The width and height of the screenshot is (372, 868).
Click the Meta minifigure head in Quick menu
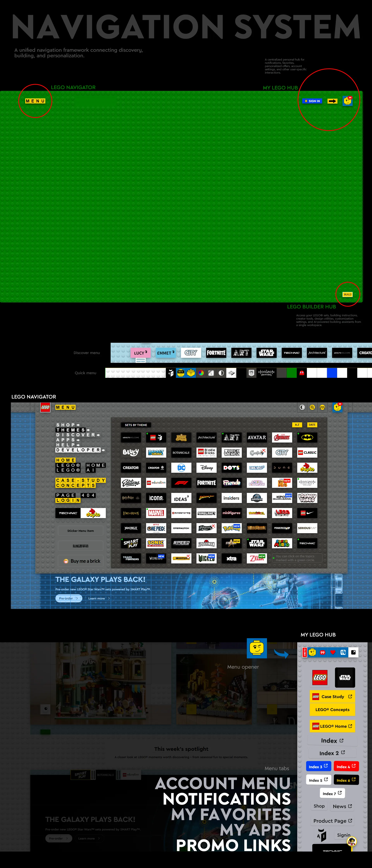[181, 373]
